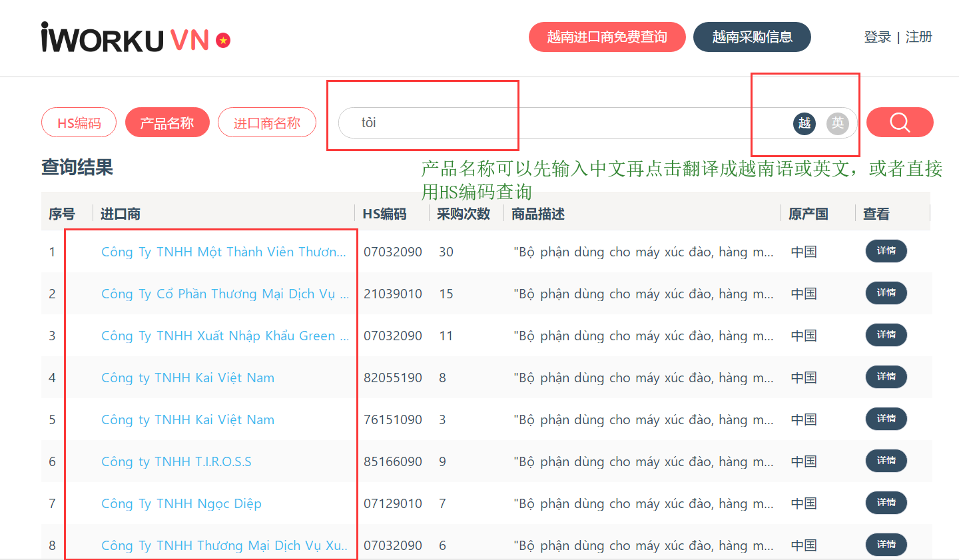Select the 进口商名称 search type
This screenshot has height=560, width=959.
pyautogui.click(x=267, y=123)
